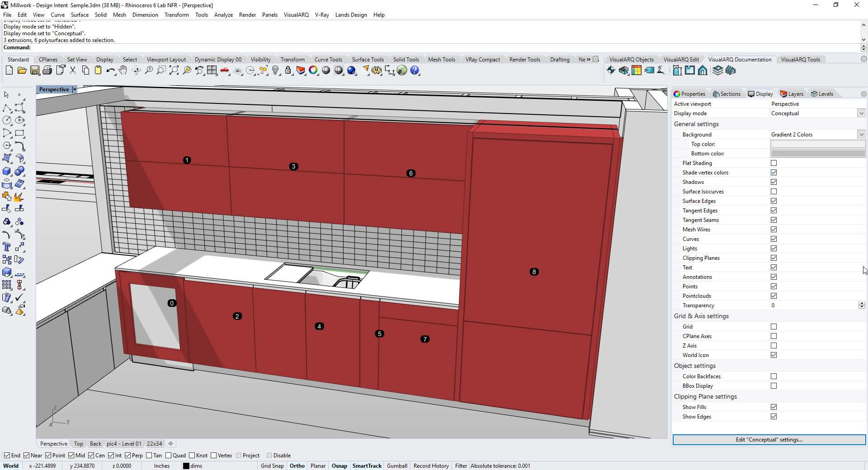Click the light bulb Hide objects icon
The width and height of the screenshot is (868, 470).
(275, 70)
